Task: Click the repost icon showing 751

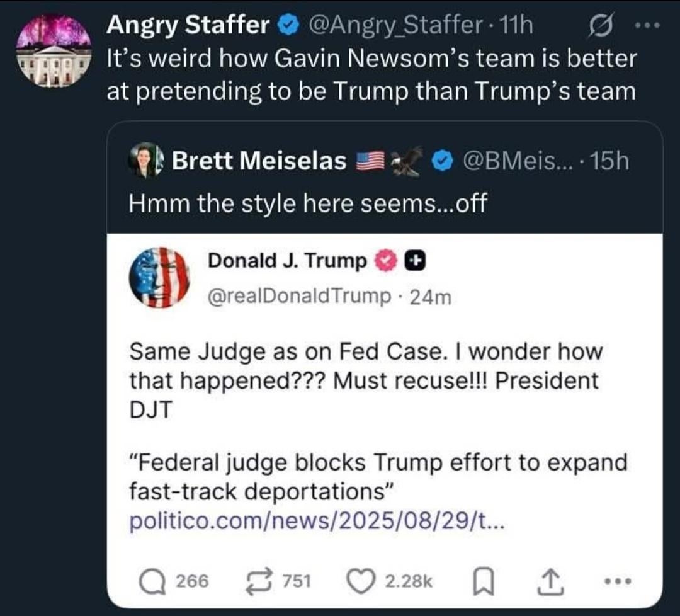Action: [259, 581]
